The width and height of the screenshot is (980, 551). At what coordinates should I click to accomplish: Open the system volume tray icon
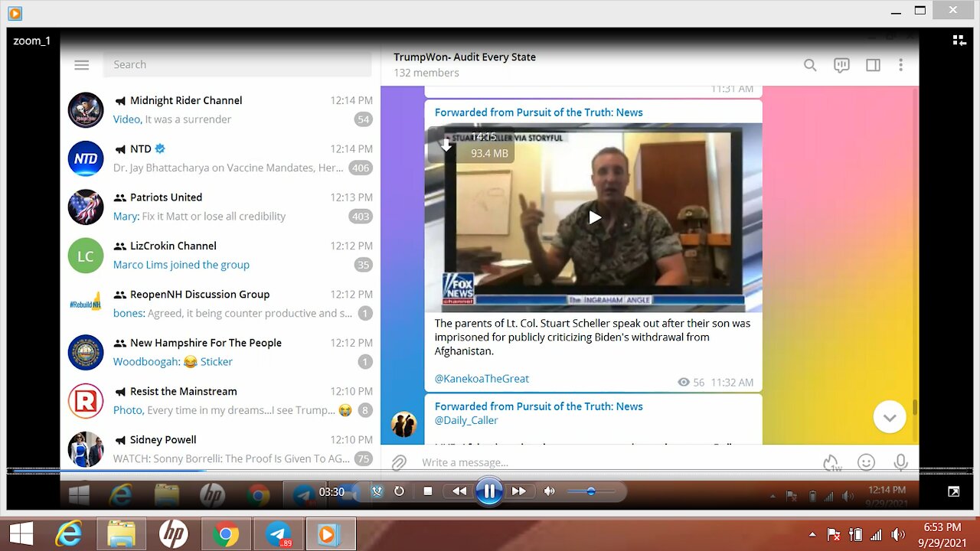897,534
